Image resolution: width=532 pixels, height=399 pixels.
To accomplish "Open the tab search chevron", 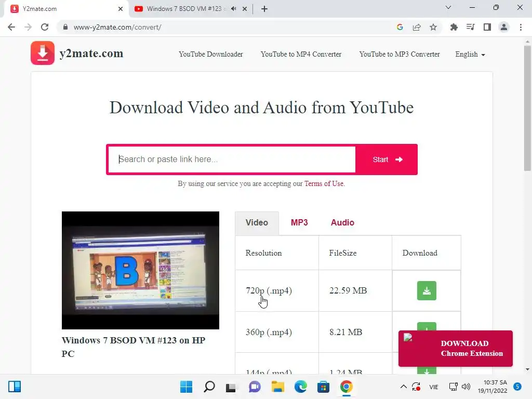I will coord(448,7).
